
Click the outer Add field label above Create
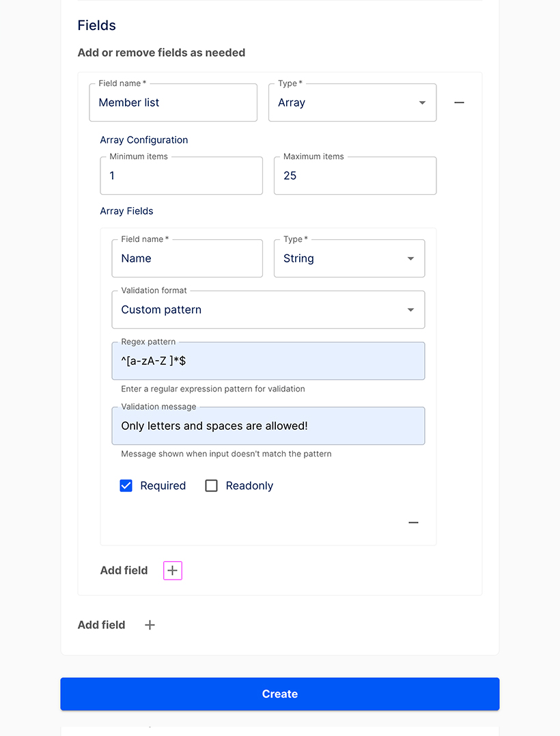[x=101, y=625]
